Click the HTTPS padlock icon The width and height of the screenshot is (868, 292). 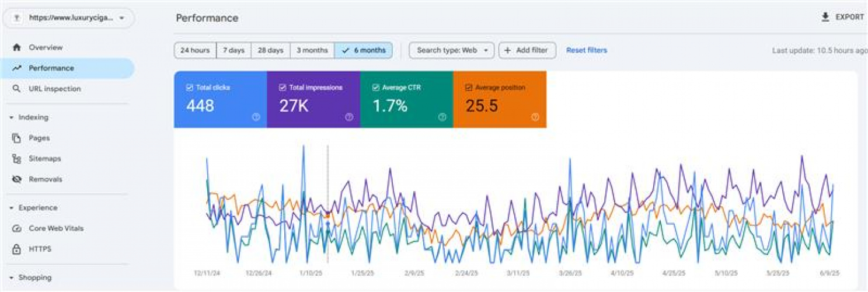(x=17, y=249)
